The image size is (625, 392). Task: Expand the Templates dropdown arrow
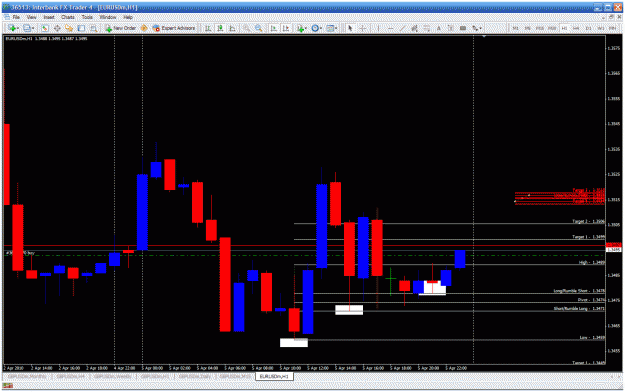tap(336, 28)
